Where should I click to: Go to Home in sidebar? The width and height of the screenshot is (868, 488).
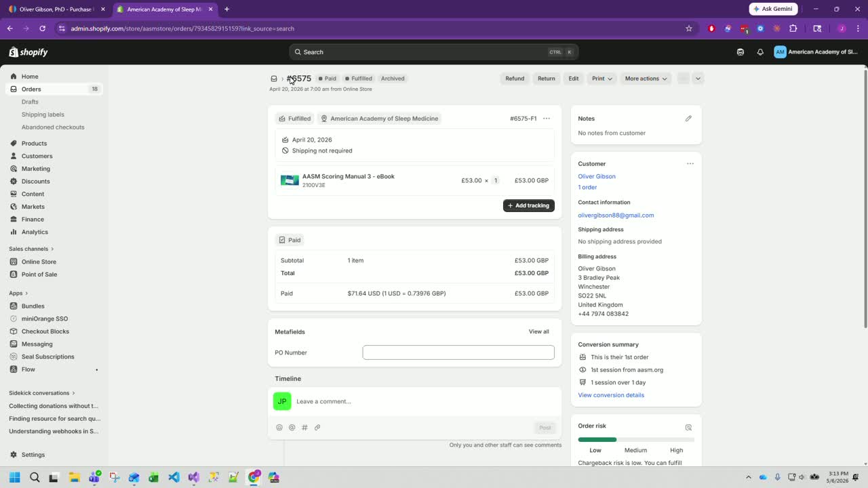click(54, 77)
